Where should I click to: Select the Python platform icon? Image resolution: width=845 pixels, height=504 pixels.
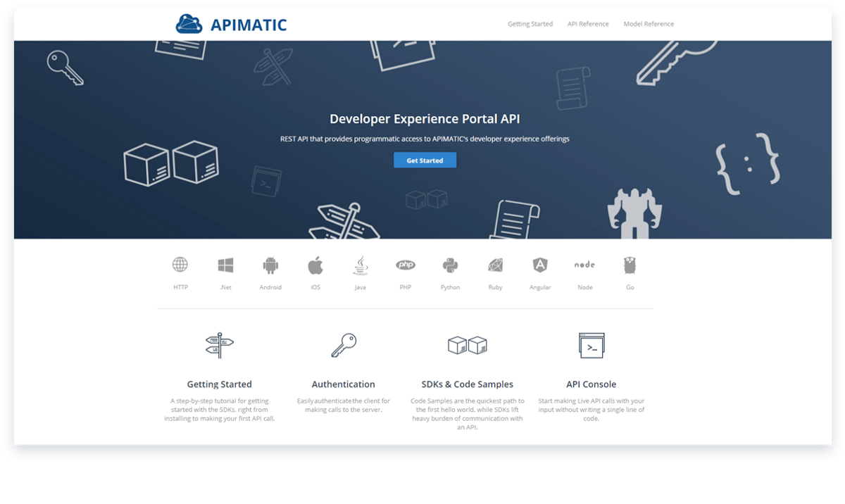point(450,265)
